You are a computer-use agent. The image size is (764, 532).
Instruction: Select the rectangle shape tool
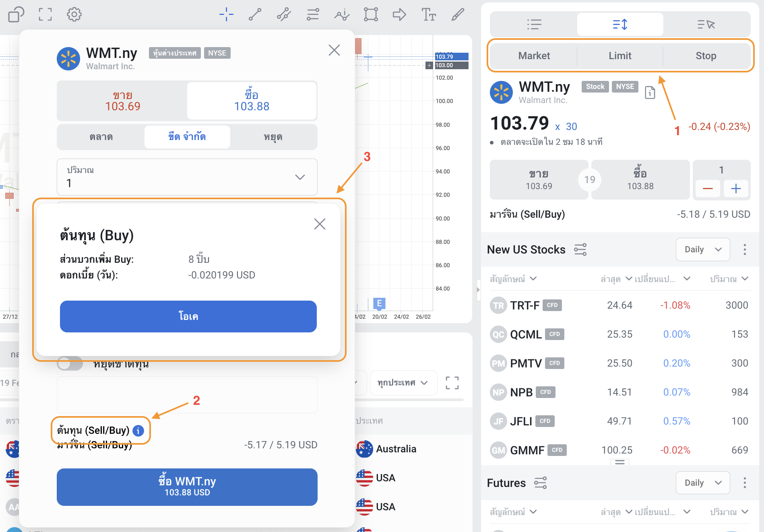point(371,15)
